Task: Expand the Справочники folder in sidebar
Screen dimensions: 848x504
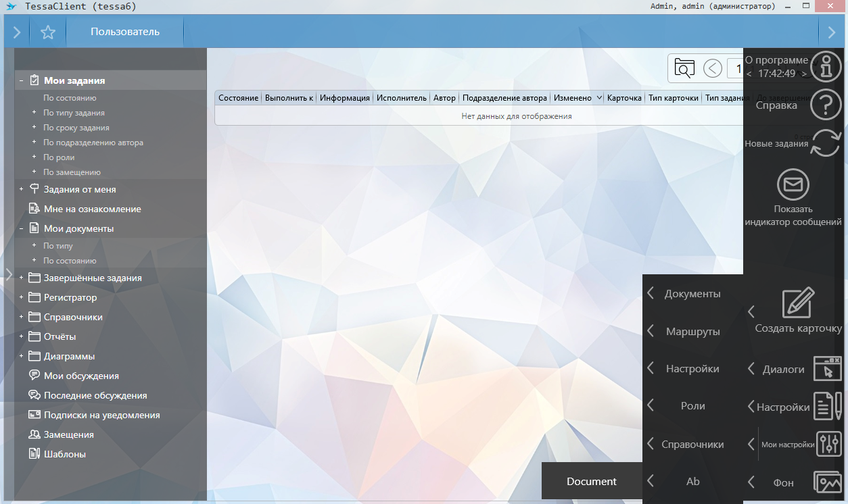Action: click(x=22, y=317)
